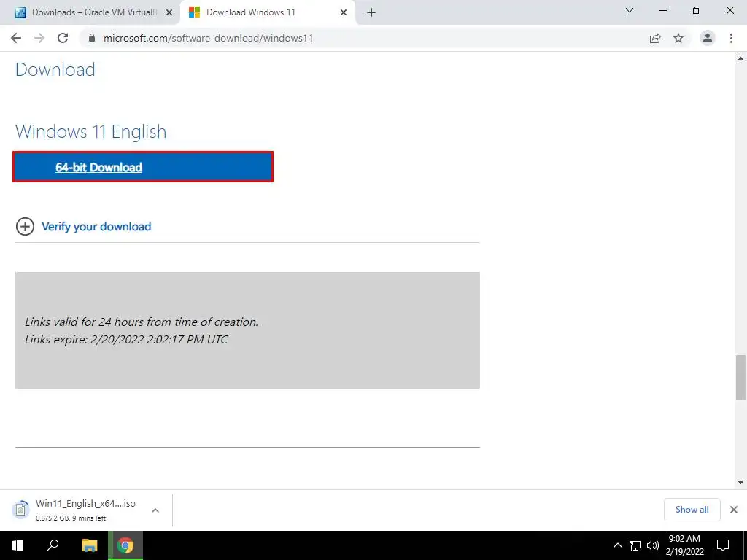
Task: Click the address bar URL
Action: tap(209, 38)
